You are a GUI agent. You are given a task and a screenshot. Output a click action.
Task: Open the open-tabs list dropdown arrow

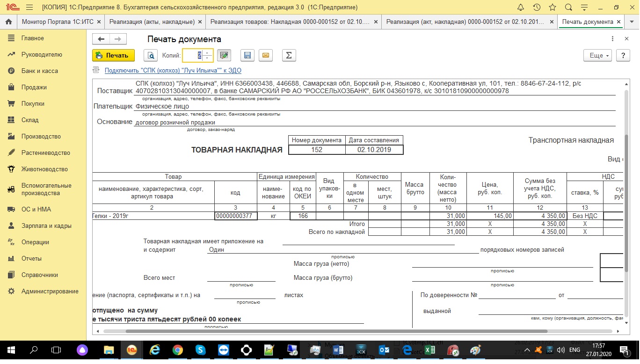click(632, 22)
